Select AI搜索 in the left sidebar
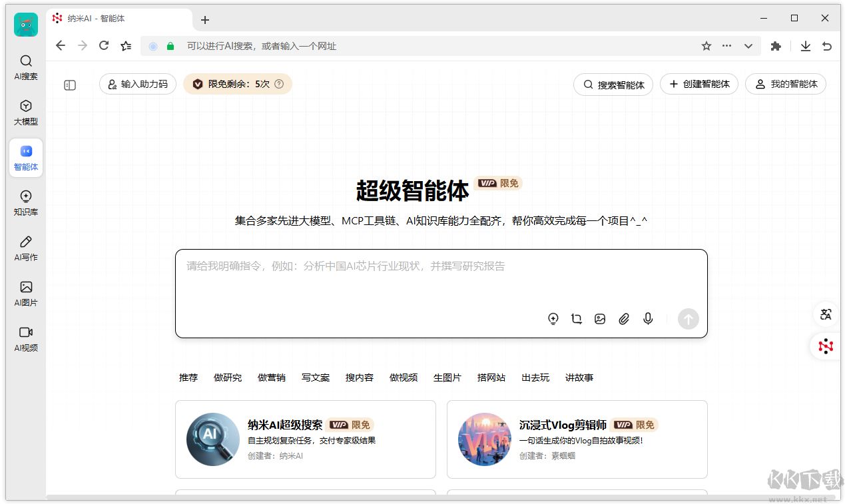This screenshot has width=845, height=504. [25, 68]
